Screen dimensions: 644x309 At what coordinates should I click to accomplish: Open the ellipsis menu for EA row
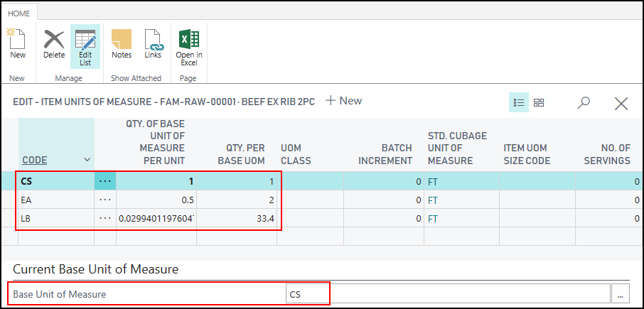point(105,200)
